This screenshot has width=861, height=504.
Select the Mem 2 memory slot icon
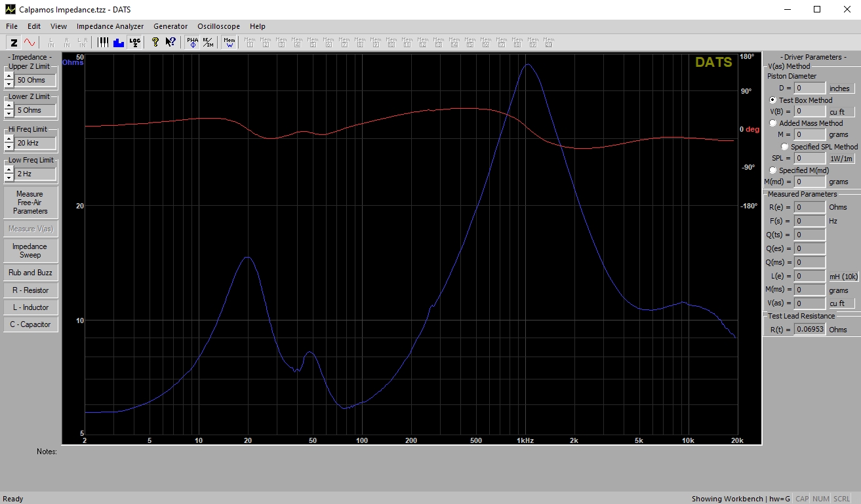coord(266,42)
